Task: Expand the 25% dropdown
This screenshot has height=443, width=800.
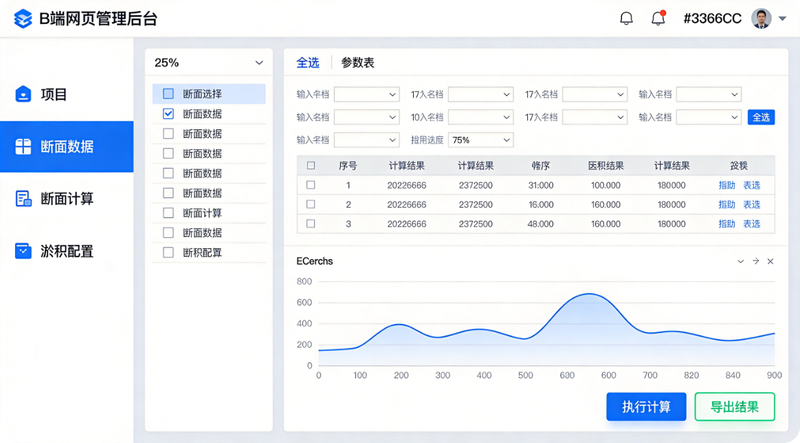Action: 209,63
